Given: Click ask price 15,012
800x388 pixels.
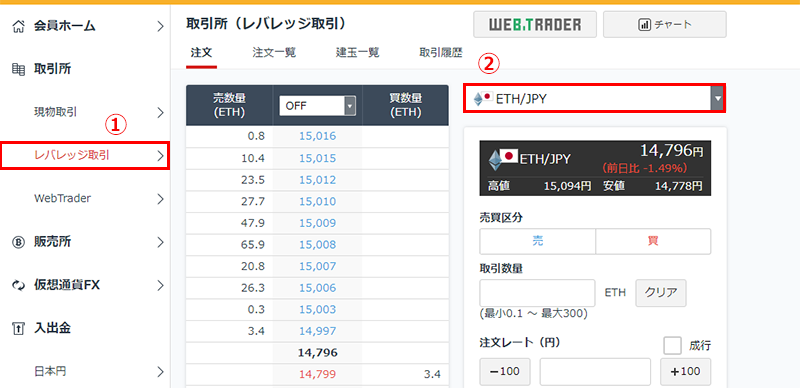Looking at the screenshot, I should click(317, 180).
